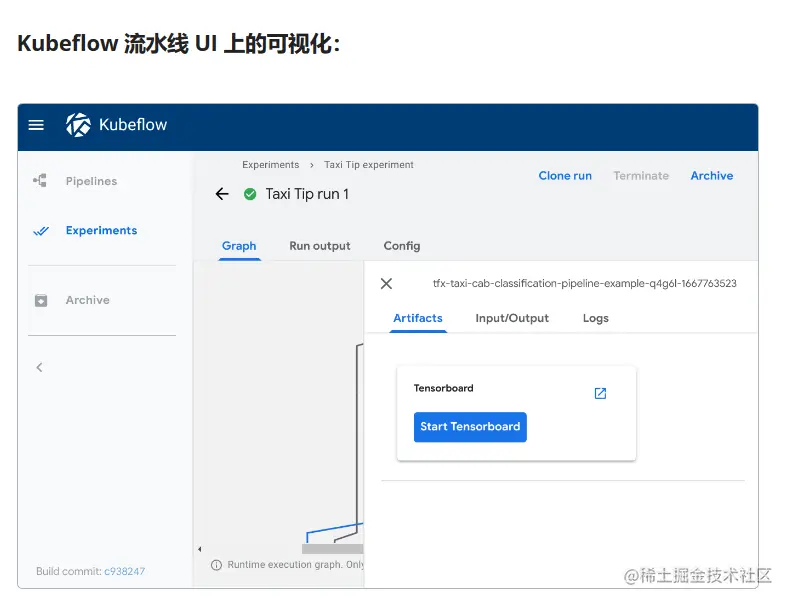Click the Kubeflow title text
790x603 pixels.
(x=133, y=124)
